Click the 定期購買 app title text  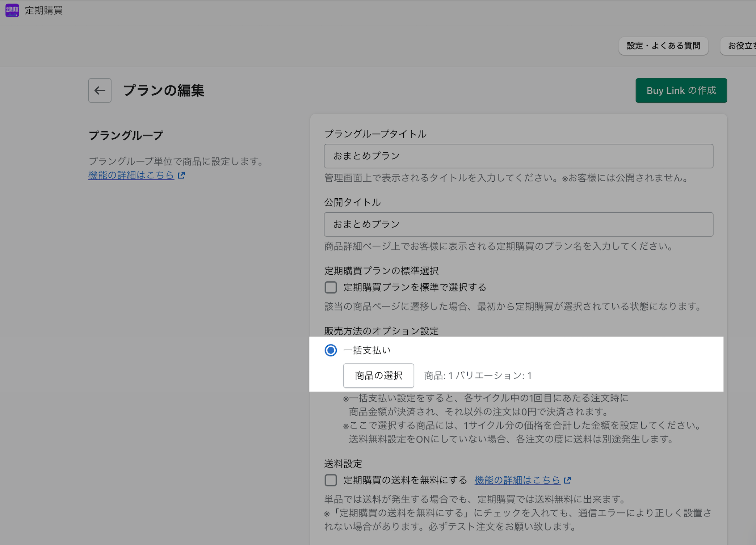pos(44,10)
